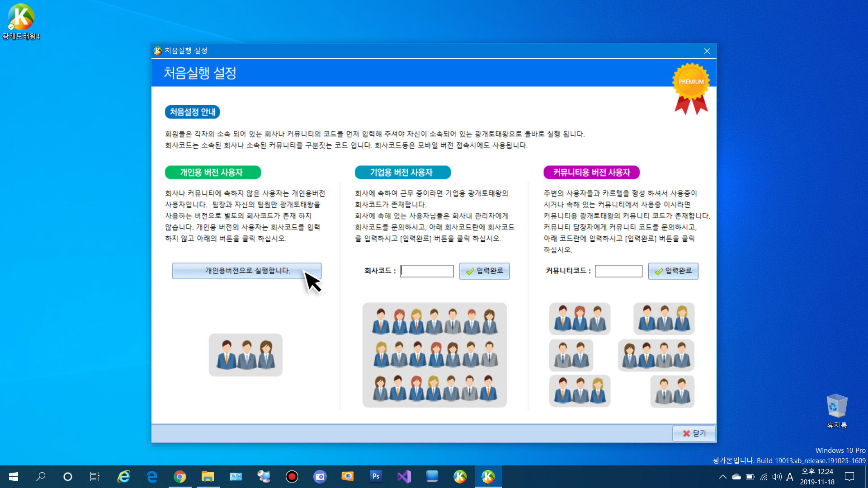Click the red record icon in taskbar
868x488 pixels.
point(292,477)
